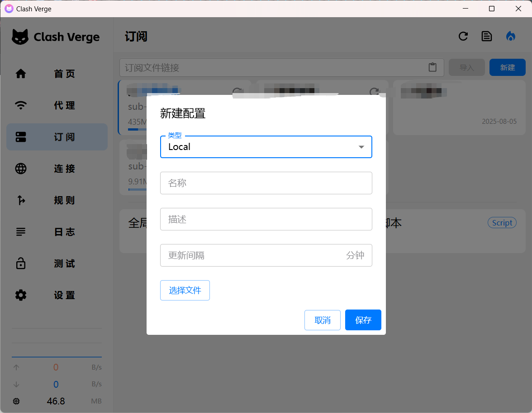Paste link via the clipboard icon
Screen dimensions: 532x413
click(x=432, y=67)
